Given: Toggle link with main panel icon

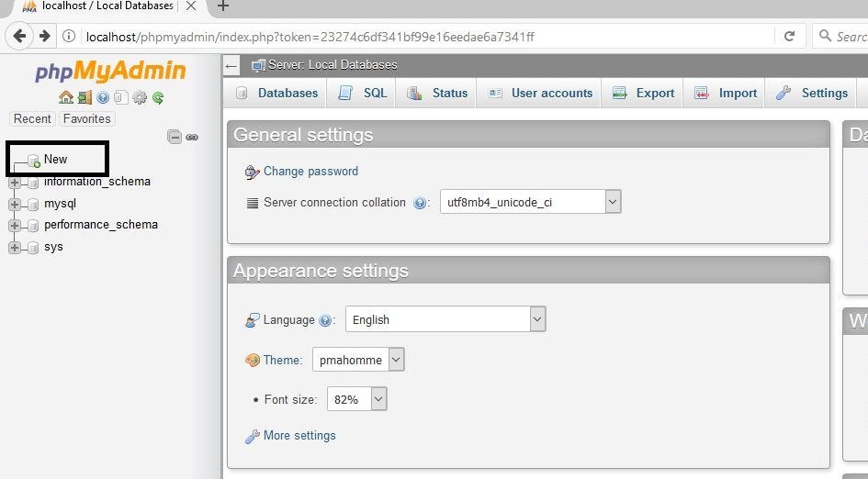Looking at the screenshot, I should 192,137.
